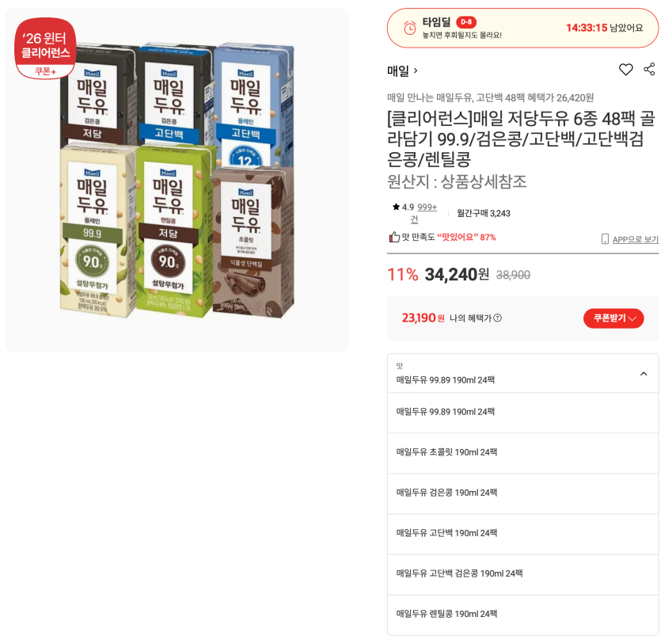Collapse the 맛 option dropdown

[644, 374]
